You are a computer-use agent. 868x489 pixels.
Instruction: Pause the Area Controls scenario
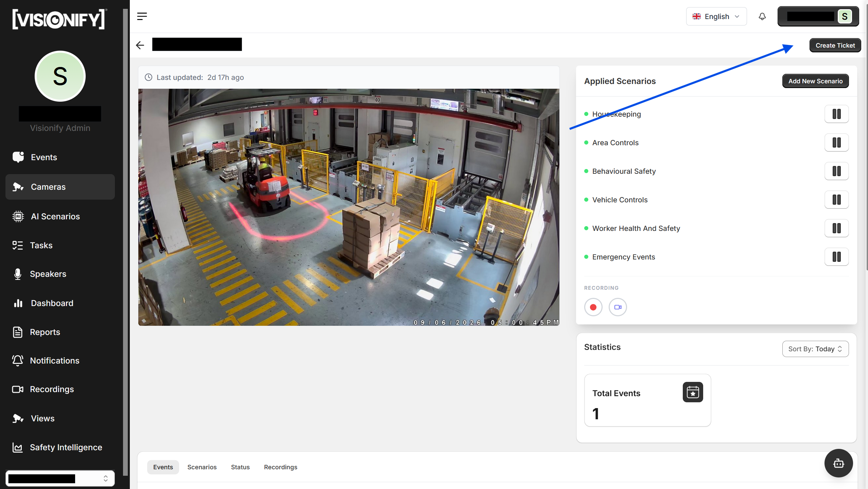(x=836, y=142)
